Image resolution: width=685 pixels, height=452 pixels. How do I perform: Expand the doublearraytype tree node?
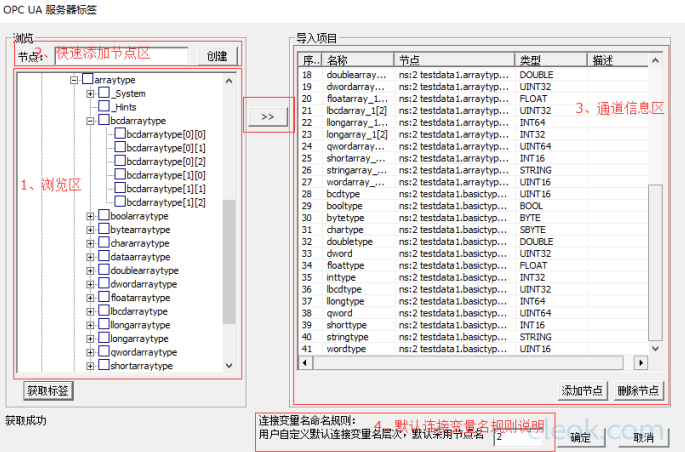(90, 271)
